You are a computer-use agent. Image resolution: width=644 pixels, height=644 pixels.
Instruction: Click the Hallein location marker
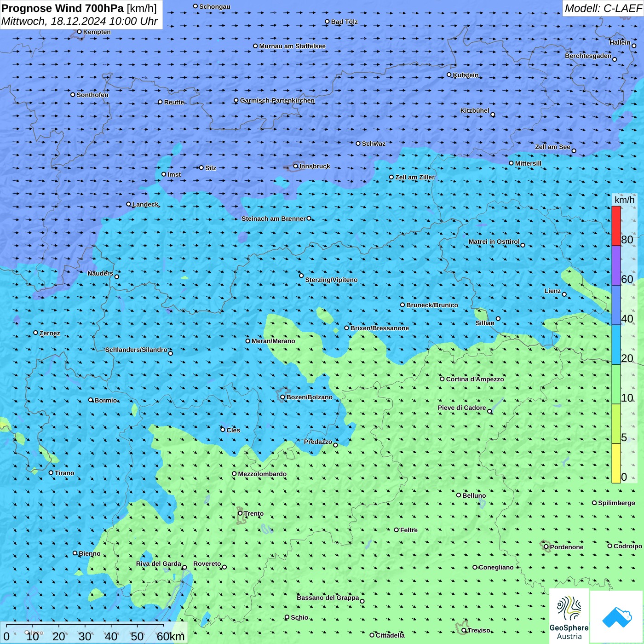(x=634, y=46)
